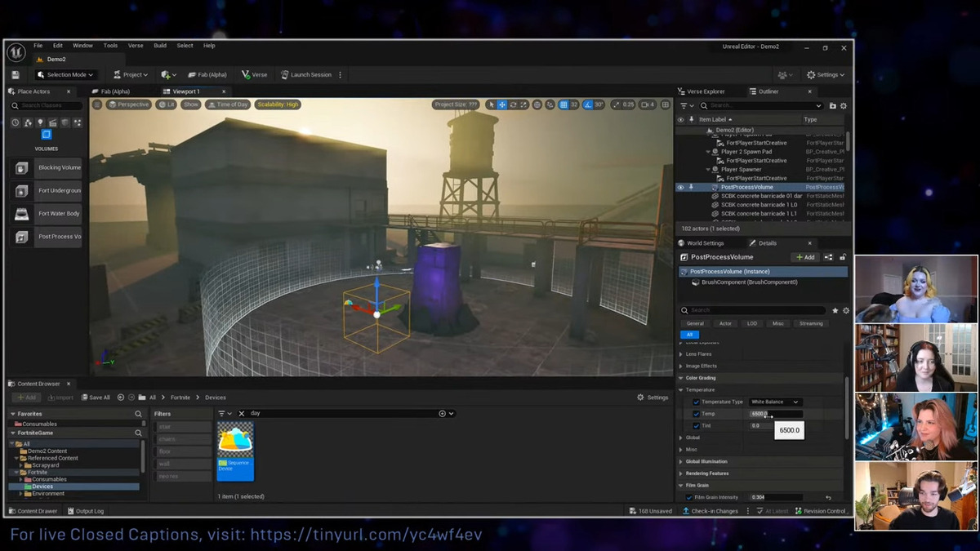Open the three-dot menu next to Launch Session

coord(341,74)
